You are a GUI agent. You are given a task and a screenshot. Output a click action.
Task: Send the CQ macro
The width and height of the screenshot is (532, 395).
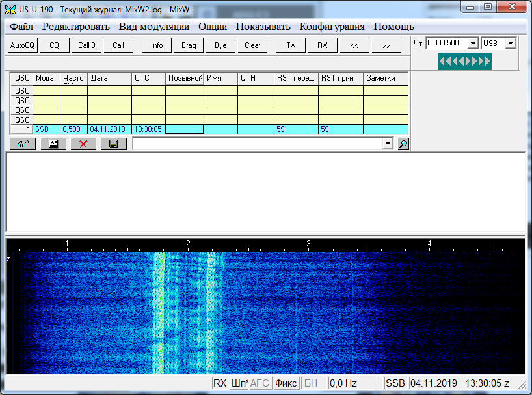54,45
